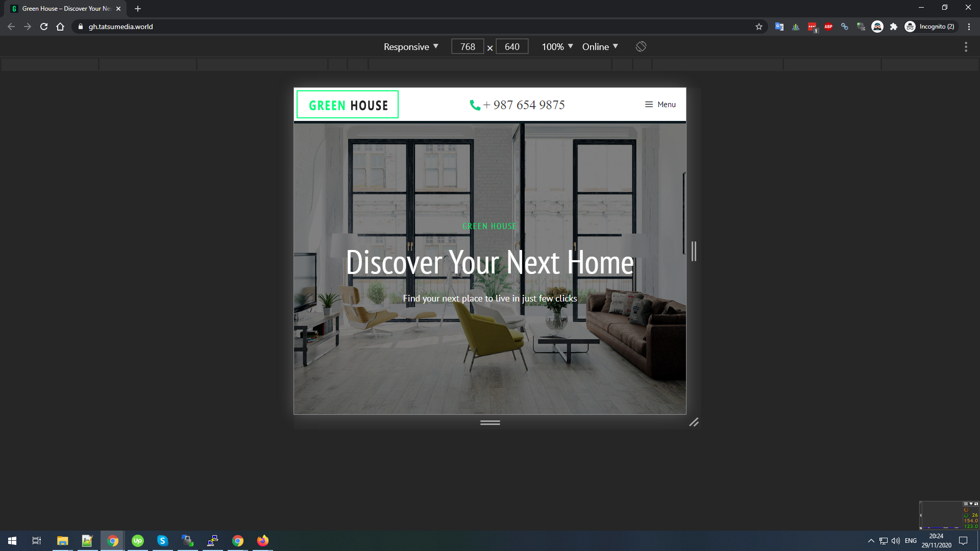Open the Adblock Plus extension

click(x=828, y=27)
